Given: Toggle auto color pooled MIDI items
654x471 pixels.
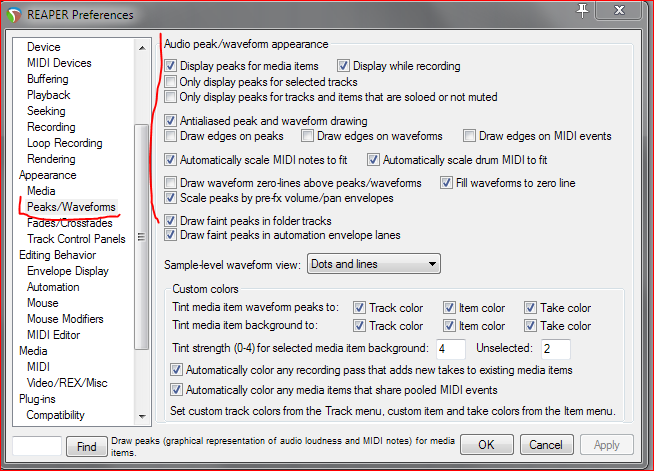Looking at the screenshot, I should (x=176, y=390).
